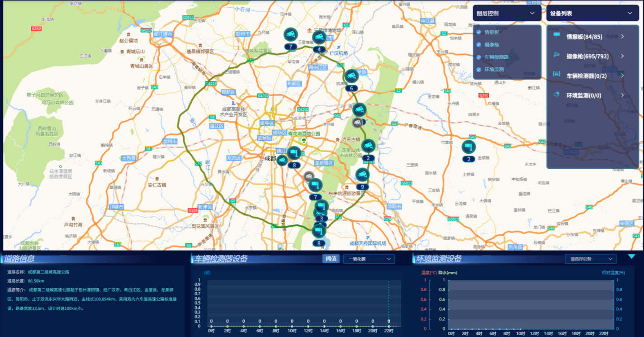Open the 一氧化碳 dropdown
The width and height of the screenshot is (644, 337).
(x=369, y=259)
